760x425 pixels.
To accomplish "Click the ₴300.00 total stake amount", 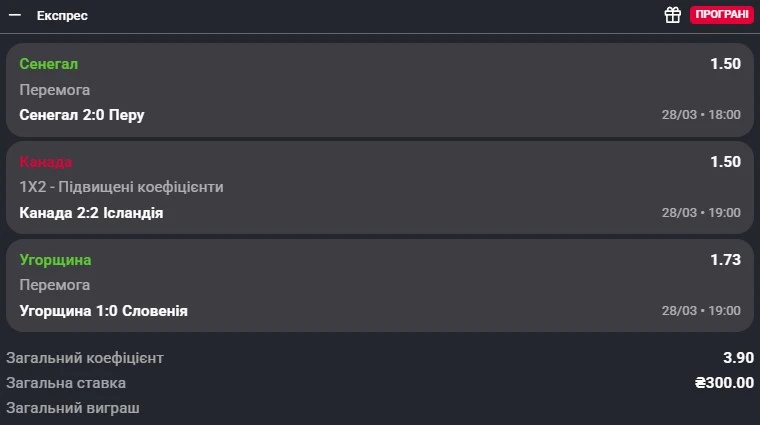I will pos(724,383).
